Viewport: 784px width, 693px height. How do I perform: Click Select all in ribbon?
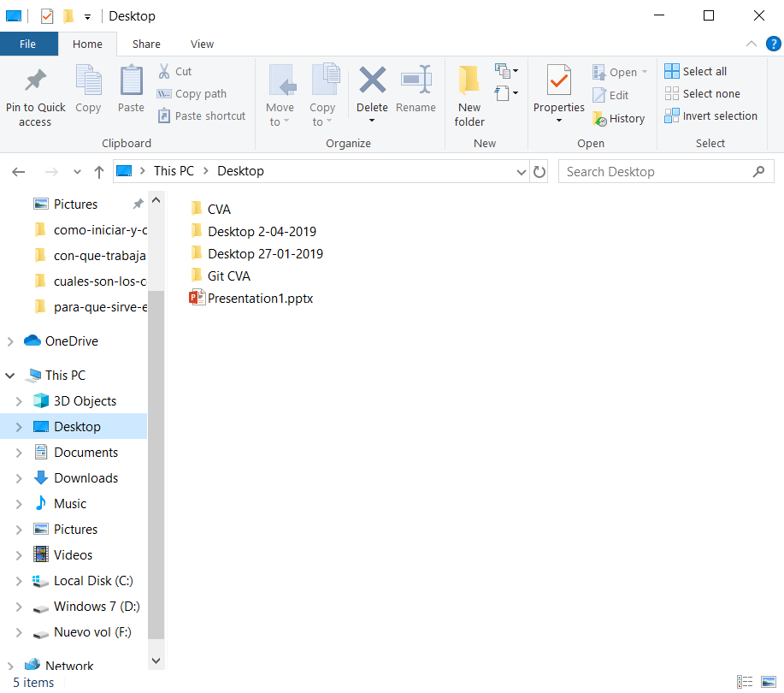pos(695,71)
